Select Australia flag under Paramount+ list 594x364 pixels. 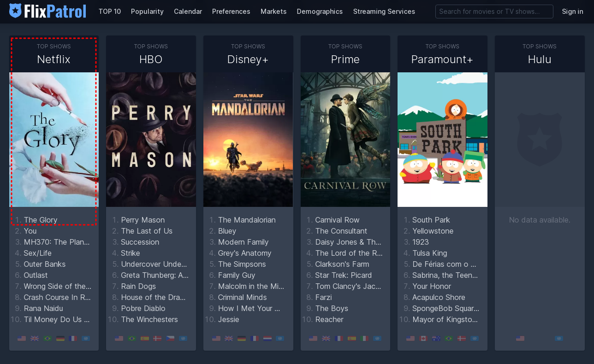[x=436, y=339]
